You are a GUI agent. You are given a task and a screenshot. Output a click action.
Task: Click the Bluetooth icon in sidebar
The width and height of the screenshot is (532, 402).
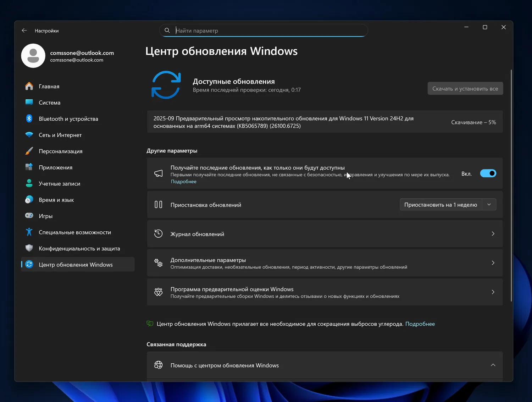[29, 119]
